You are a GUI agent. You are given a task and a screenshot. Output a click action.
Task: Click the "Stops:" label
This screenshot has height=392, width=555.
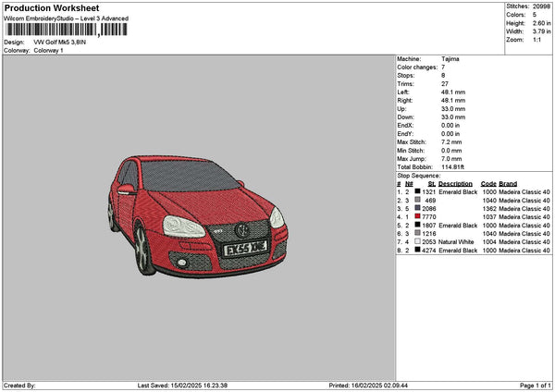tap(406, 76)
